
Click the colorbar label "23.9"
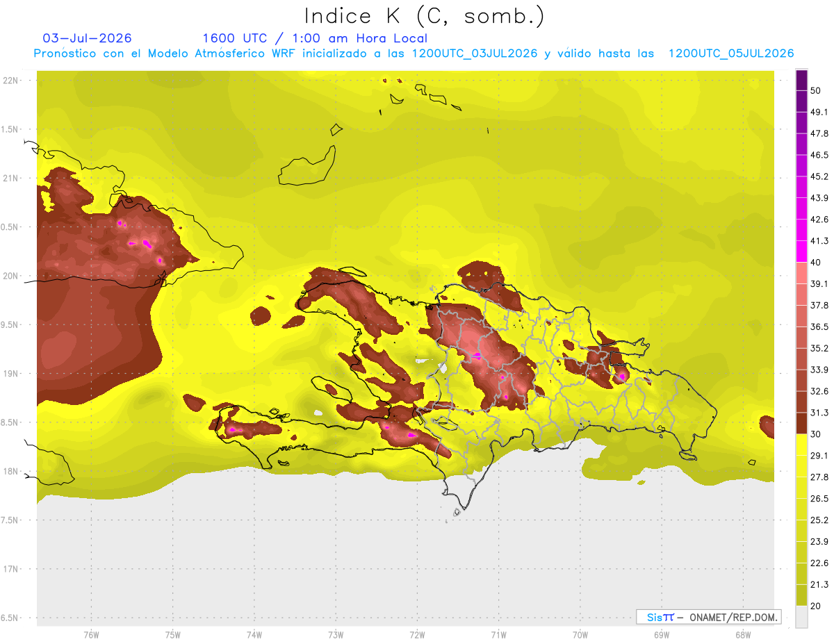819,541
